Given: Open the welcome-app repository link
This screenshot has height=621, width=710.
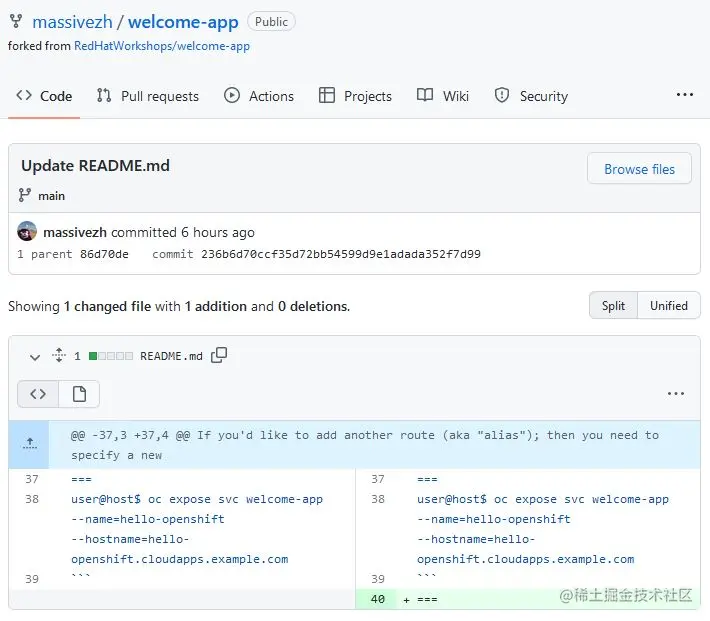Looking at the screenshot, I should click(x=183, y=22).
